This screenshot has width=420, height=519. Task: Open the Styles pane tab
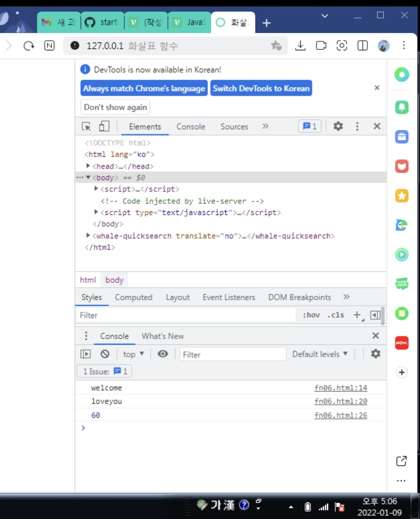[x=92, y=297]
